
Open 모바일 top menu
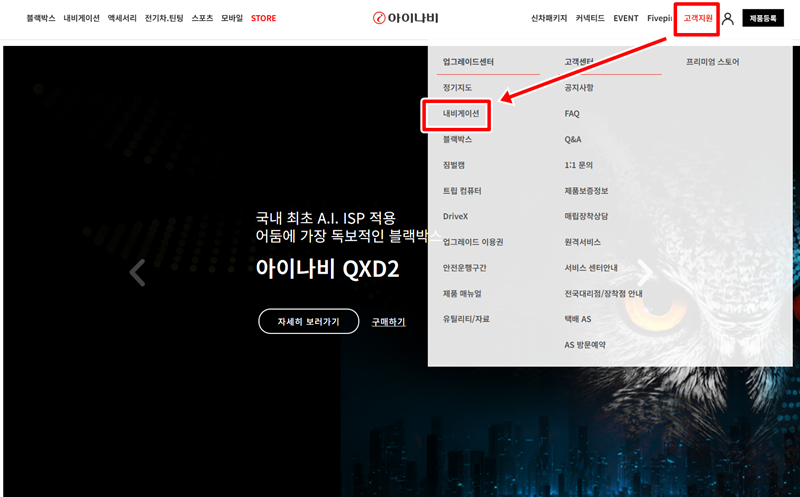[x=232, y=18]
